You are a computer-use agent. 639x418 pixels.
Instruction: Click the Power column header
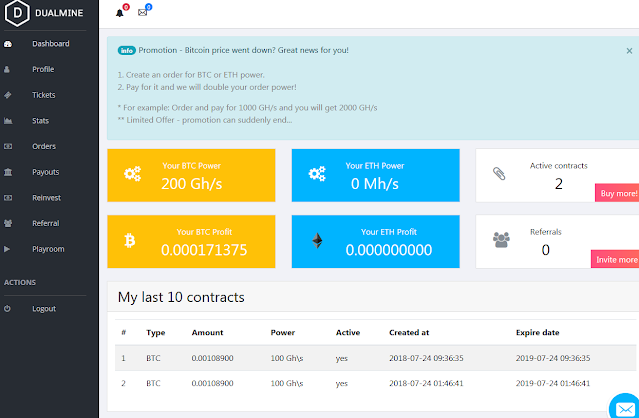coord(282,332)
